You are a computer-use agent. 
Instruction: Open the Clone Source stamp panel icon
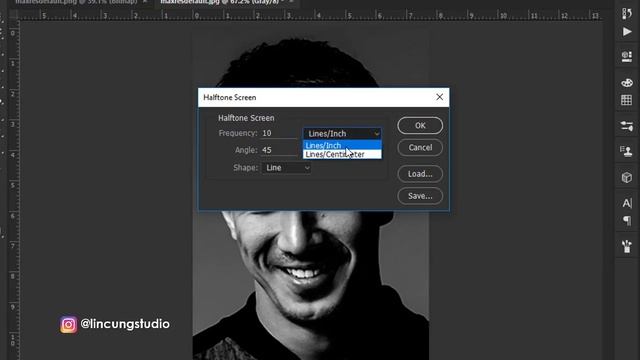627,151
